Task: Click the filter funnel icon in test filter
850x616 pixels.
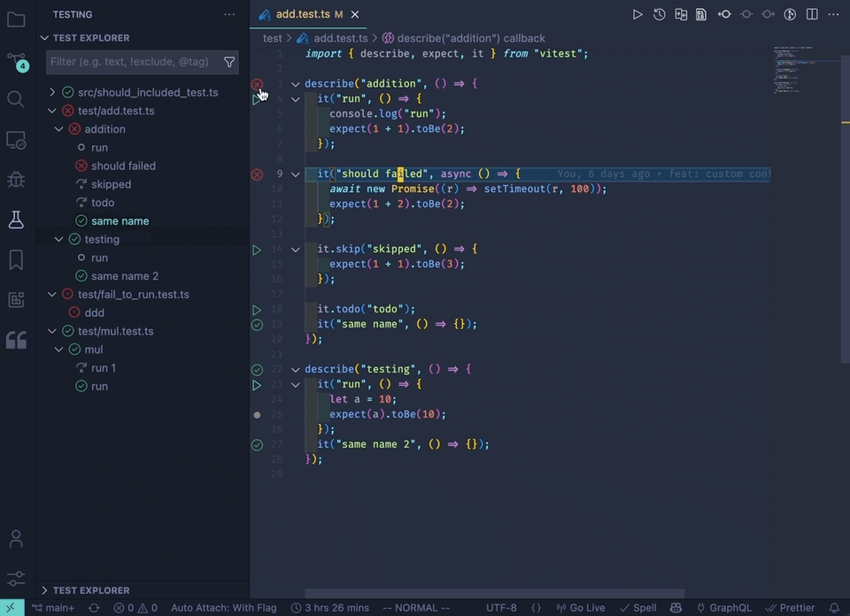Action: pos(229,62)
